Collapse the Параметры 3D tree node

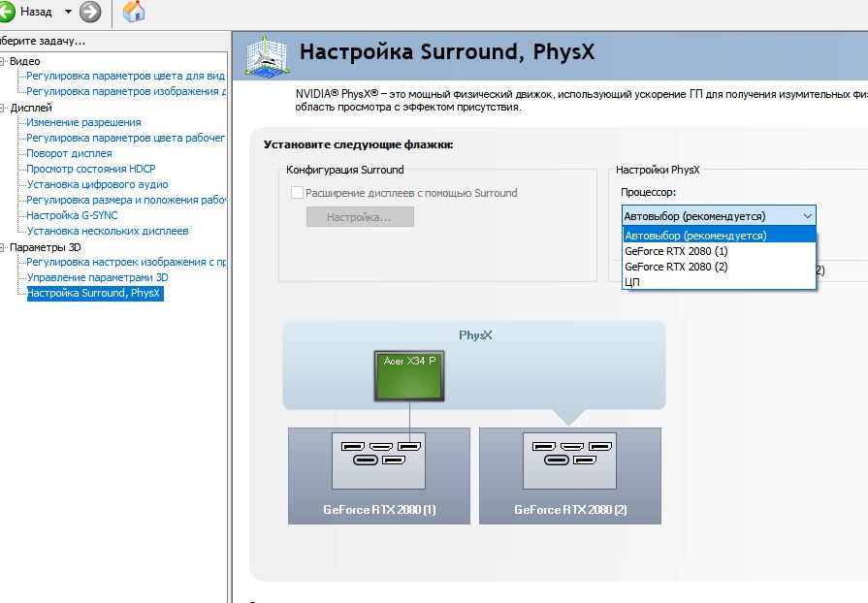point(2,247)
